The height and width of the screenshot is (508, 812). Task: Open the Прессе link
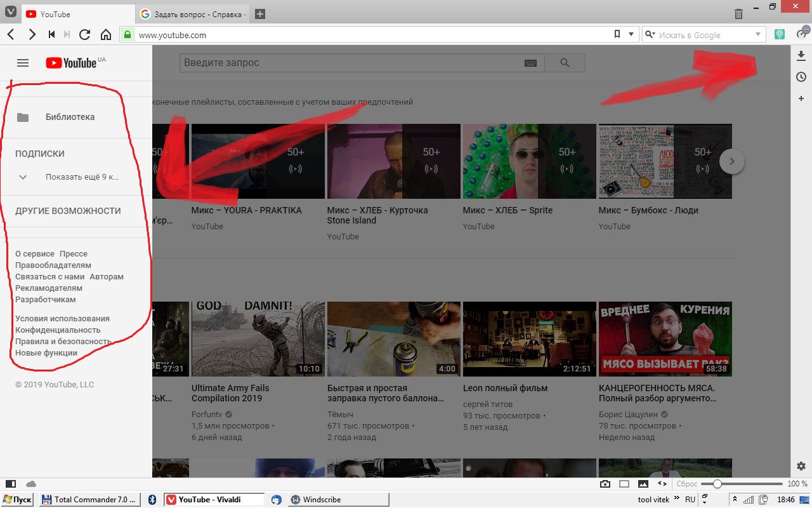(x=74, y=254)
